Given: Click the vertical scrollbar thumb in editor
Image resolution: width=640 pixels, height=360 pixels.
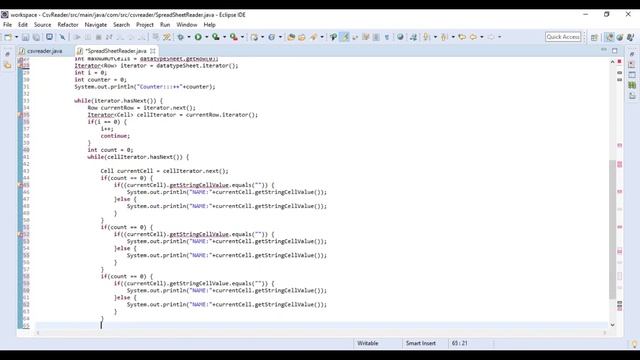Looking at the screenshot, I should [x=612, y=229].
